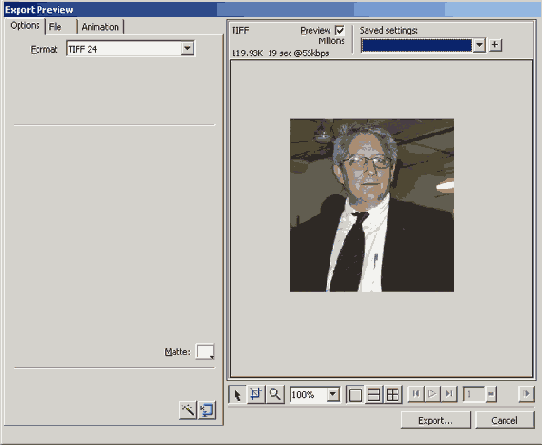
Task: Open the 100% zoom level dropdown
Action: click(x=315, y=394)
